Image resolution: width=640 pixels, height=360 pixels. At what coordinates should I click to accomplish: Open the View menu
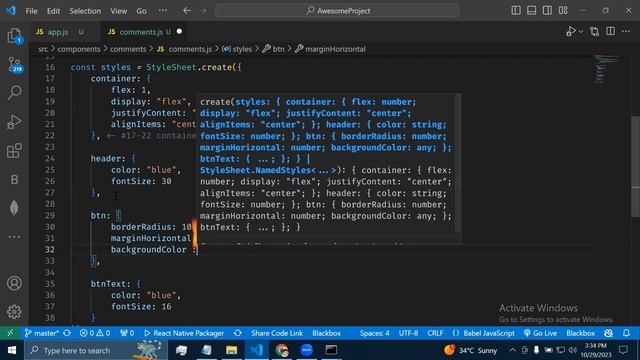tap(118, 11)
